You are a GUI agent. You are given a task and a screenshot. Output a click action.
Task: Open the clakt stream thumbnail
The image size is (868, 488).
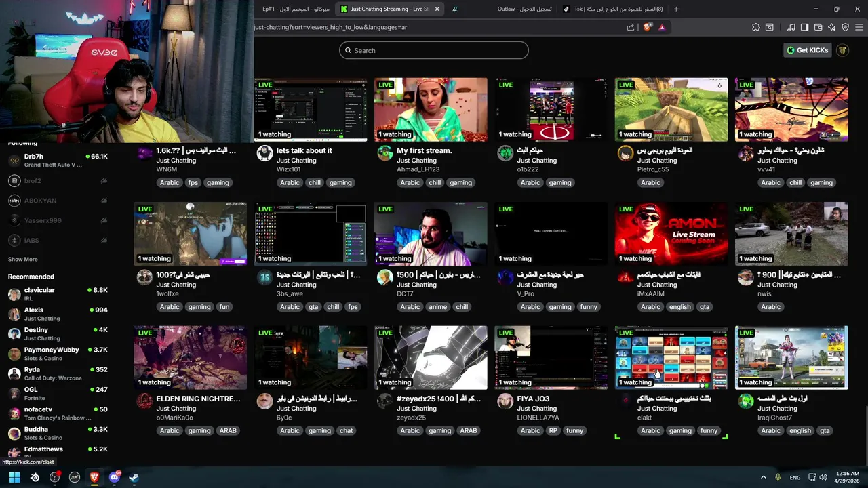pyautogui.click(x=671, y=358)
